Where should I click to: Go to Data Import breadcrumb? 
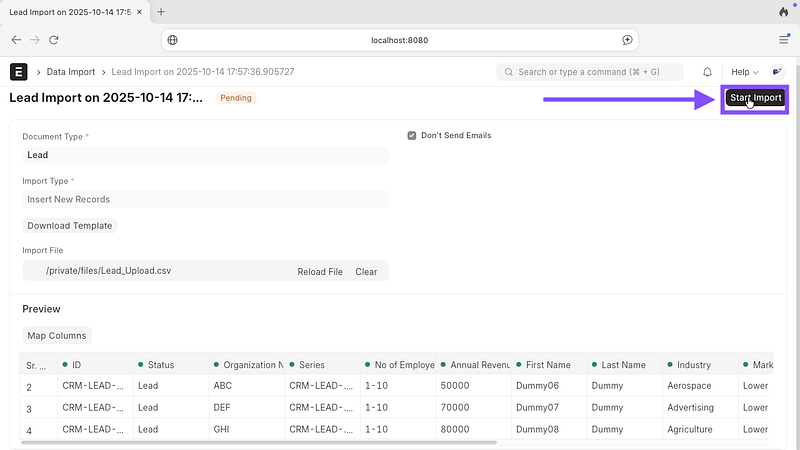coord(73,72)
